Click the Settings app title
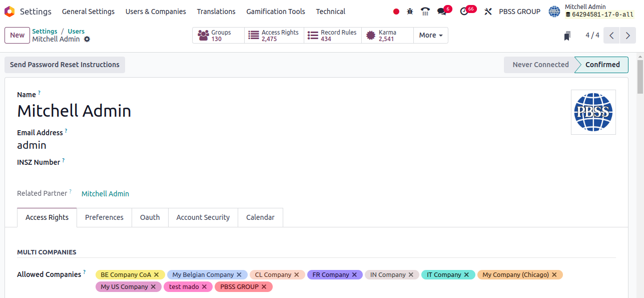Viewport: 644px width, 298px height. [x=36, y=12]
